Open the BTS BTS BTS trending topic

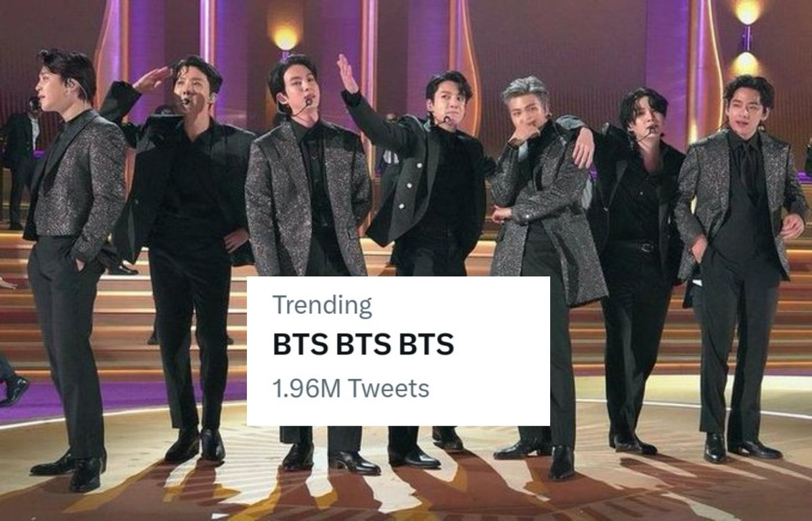click(x=363, y=345)
